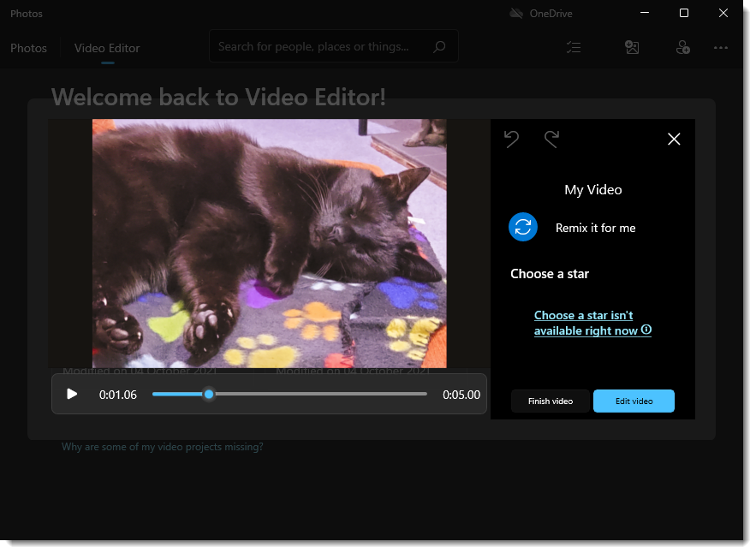Select the Video Editor tab

(107, 48)
